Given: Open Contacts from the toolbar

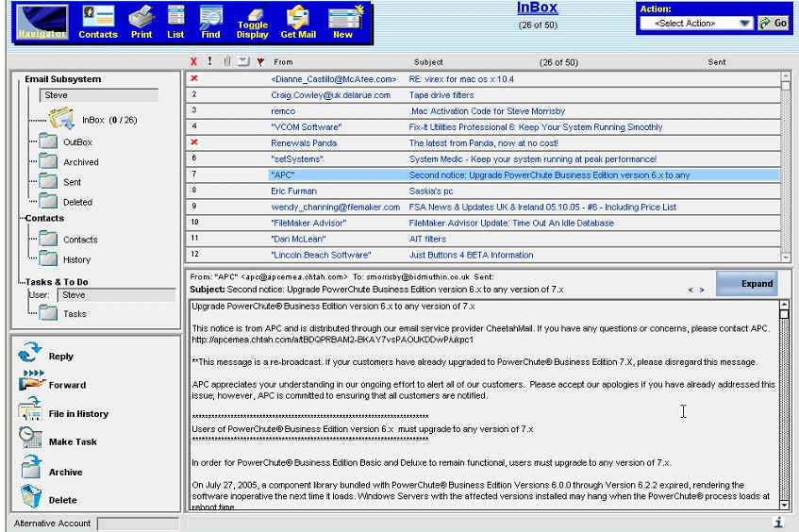Looking at the screenshot, I should tap(98, 23).
